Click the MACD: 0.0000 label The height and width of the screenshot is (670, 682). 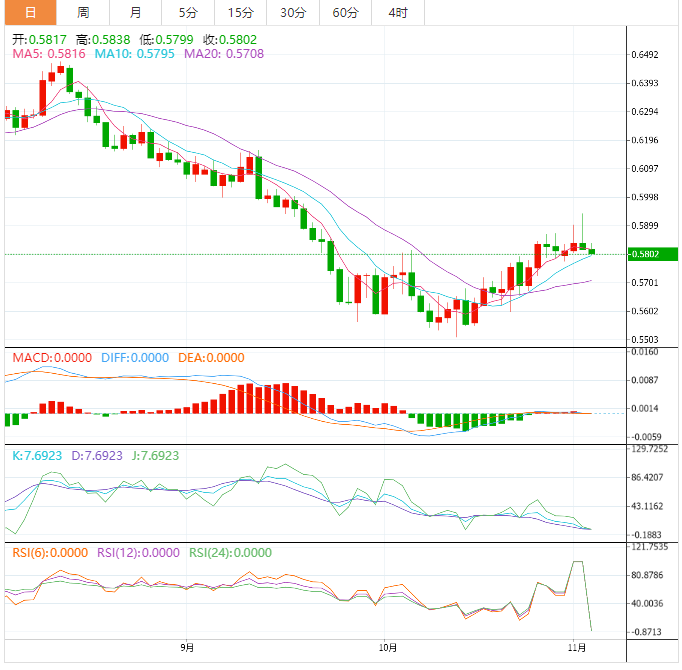(x=51, y=358)
